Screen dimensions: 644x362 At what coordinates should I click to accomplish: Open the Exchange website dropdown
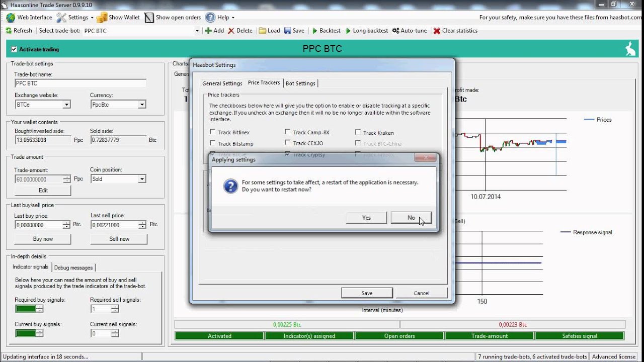[66, 105]
